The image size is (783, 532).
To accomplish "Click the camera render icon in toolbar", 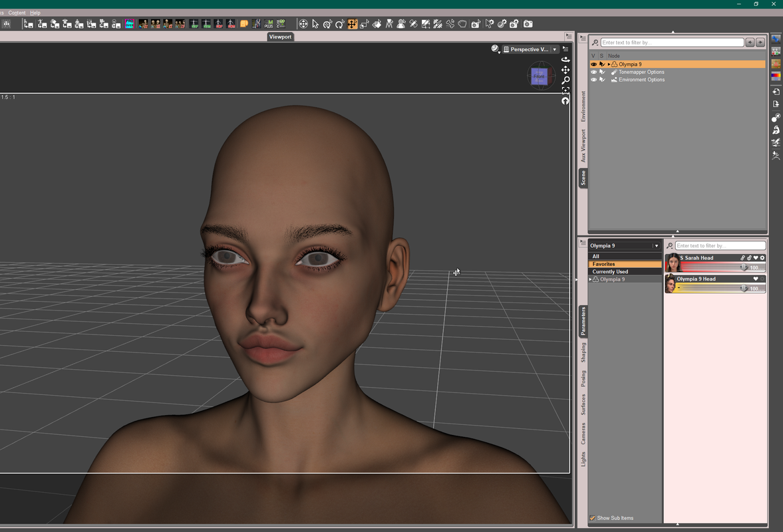I will [528, 24].
